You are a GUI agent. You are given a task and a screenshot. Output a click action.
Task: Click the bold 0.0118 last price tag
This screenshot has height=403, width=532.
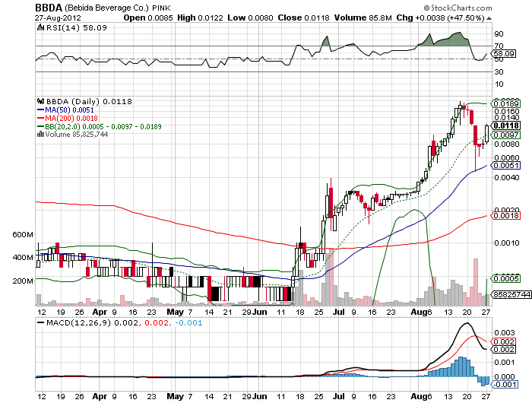pyautogui.click(x=506, y=125)
